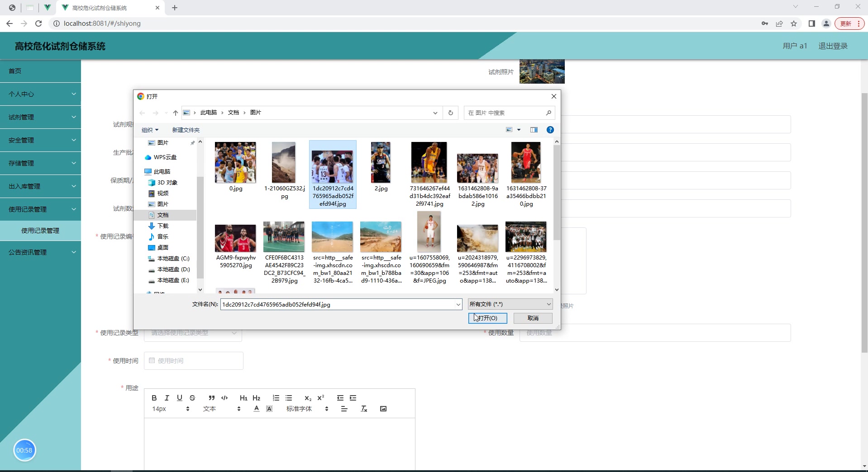Start a numbered list in the editor
The image size is (868, 472).
[276, 398]
